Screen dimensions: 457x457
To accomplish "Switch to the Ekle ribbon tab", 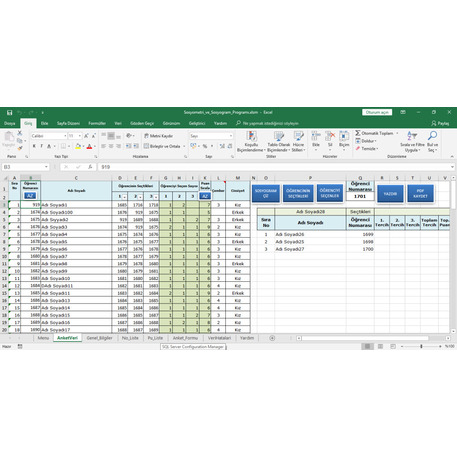I will tap(44, 123).
